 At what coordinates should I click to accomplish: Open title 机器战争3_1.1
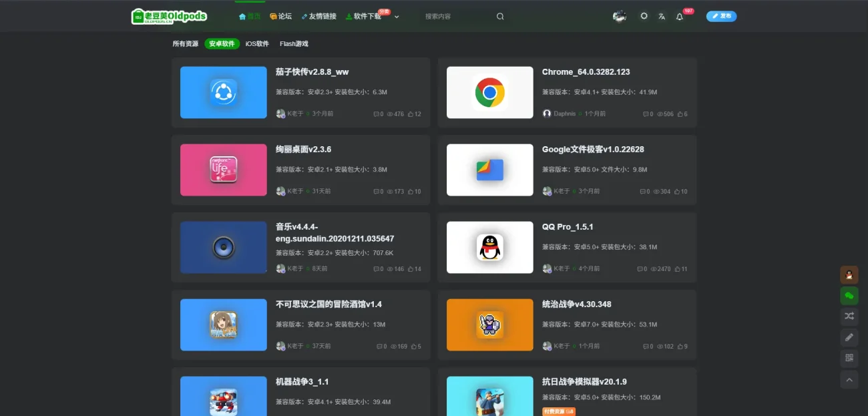click(302, 382)
